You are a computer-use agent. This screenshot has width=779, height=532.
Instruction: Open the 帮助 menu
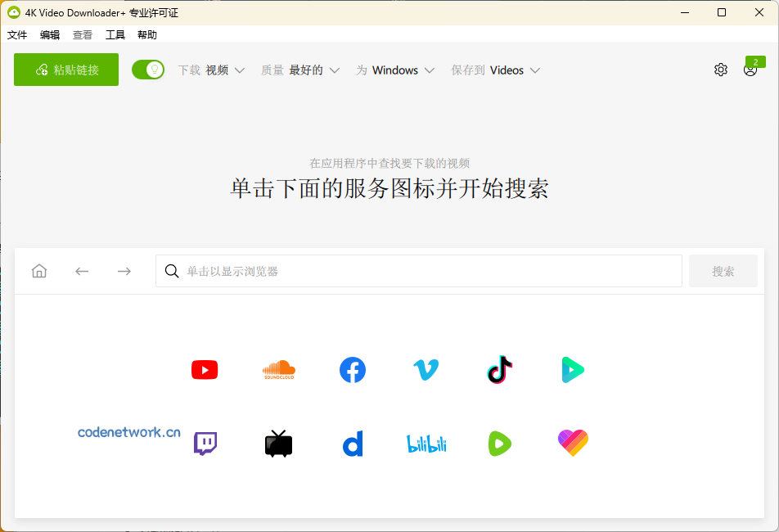click(147, 34)
